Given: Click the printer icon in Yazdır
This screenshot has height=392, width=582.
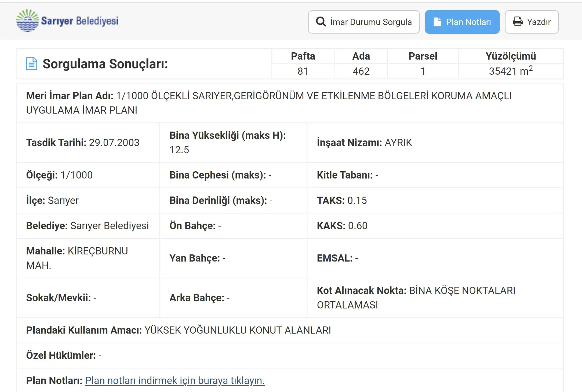Looking at the screenshot, I should coord(518,22).
